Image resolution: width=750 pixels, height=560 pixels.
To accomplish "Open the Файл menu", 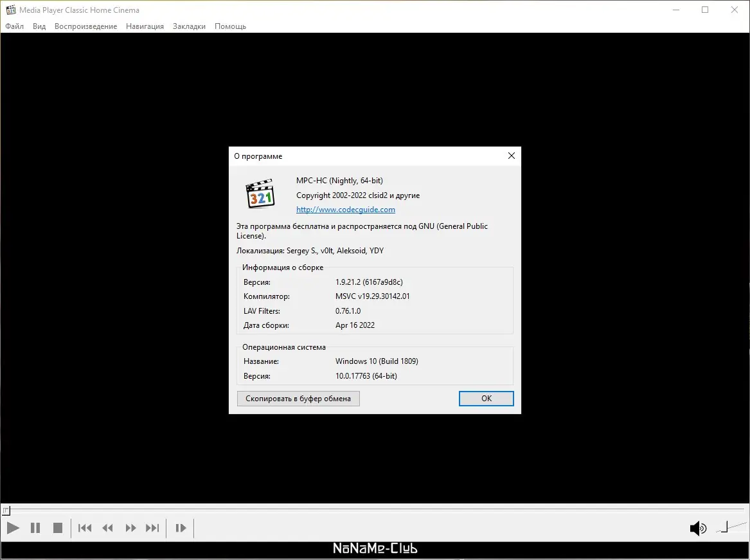I will tap(14, 26).
